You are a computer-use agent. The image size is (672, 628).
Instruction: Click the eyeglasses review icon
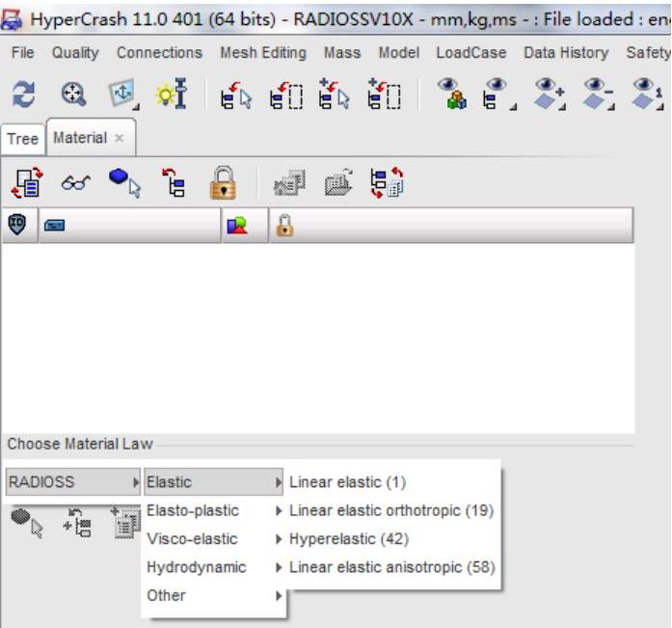click(x=75, y=183)
